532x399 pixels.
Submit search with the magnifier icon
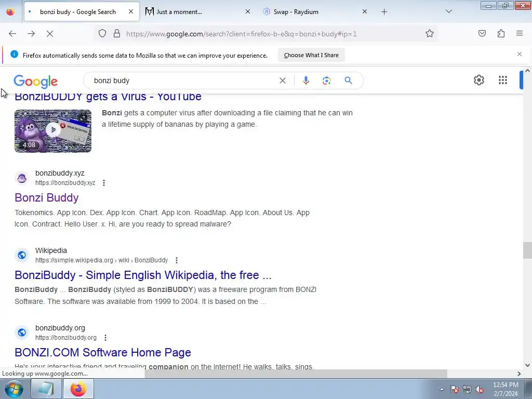pos(348,81)
